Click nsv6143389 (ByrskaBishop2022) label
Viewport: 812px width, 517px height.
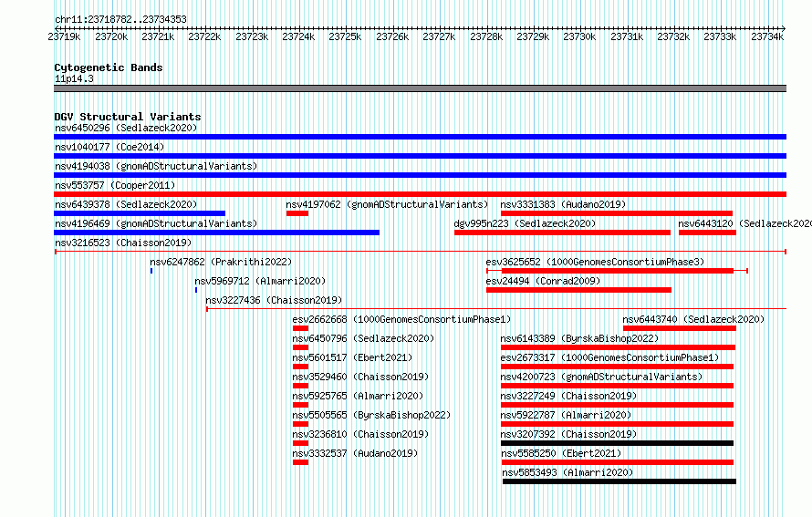(x=579, y=338)
